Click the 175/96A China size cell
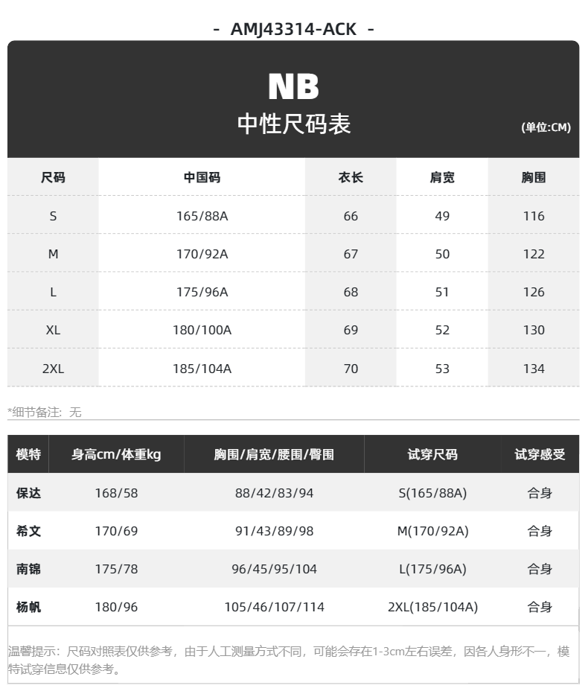588x700 pixels. [202, 292]
